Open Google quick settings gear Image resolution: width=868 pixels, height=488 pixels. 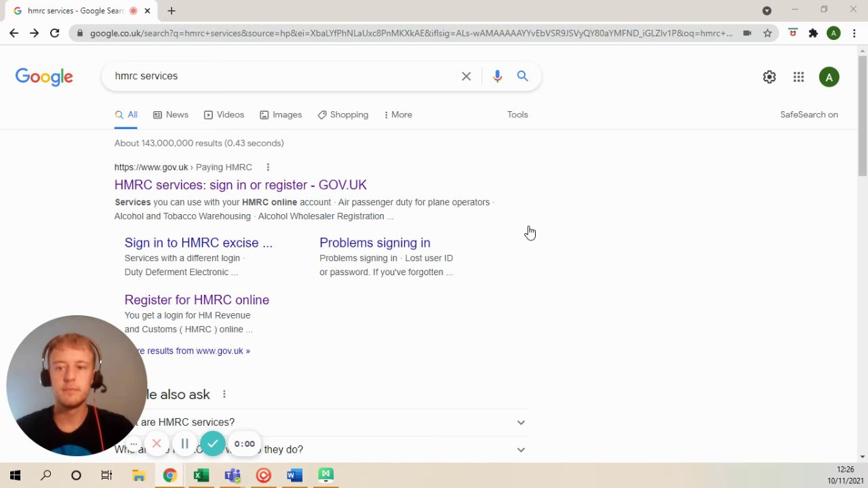(769, 77)
